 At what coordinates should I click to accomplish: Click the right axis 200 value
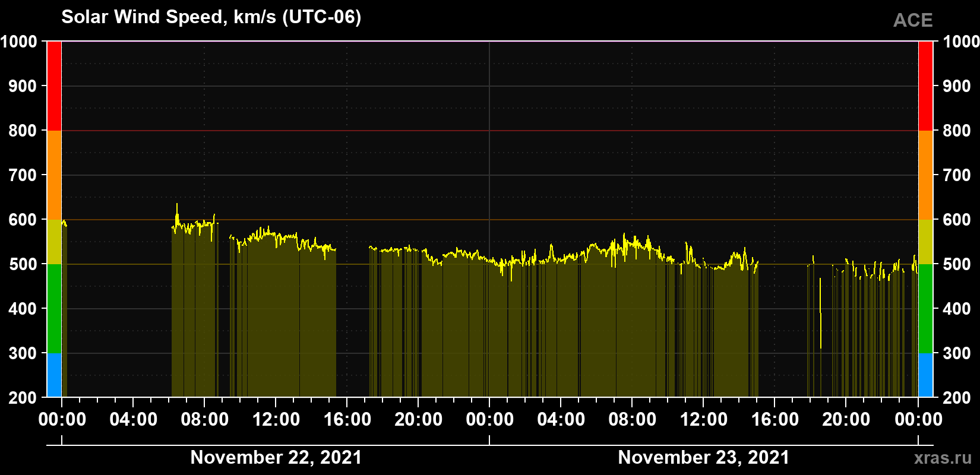click(957, 398)
